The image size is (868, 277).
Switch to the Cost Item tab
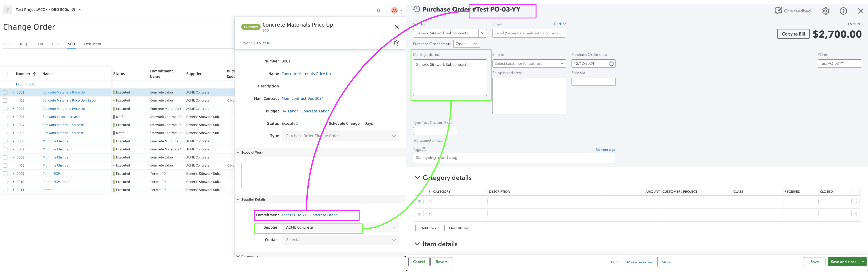[92, 44]
